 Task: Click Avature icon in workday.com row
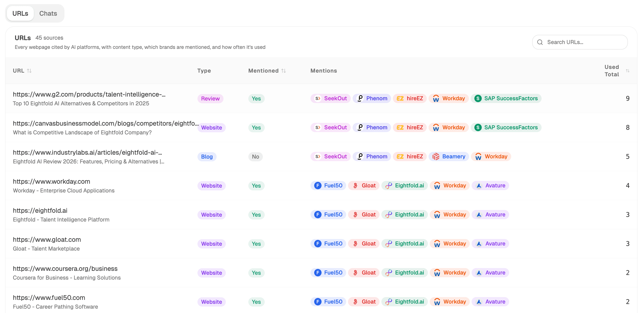[479, 186]
